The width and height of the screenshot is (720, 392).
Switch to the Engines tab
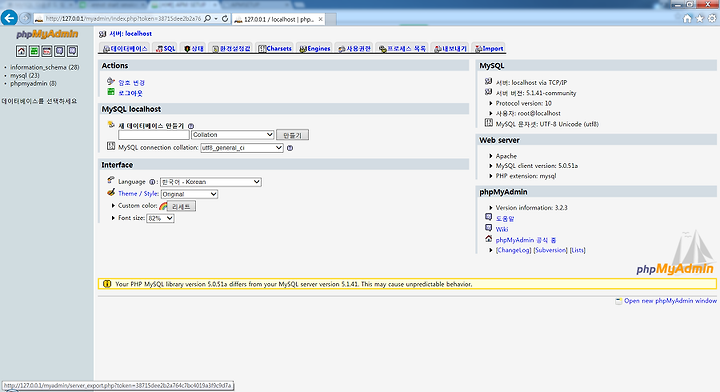315,48
